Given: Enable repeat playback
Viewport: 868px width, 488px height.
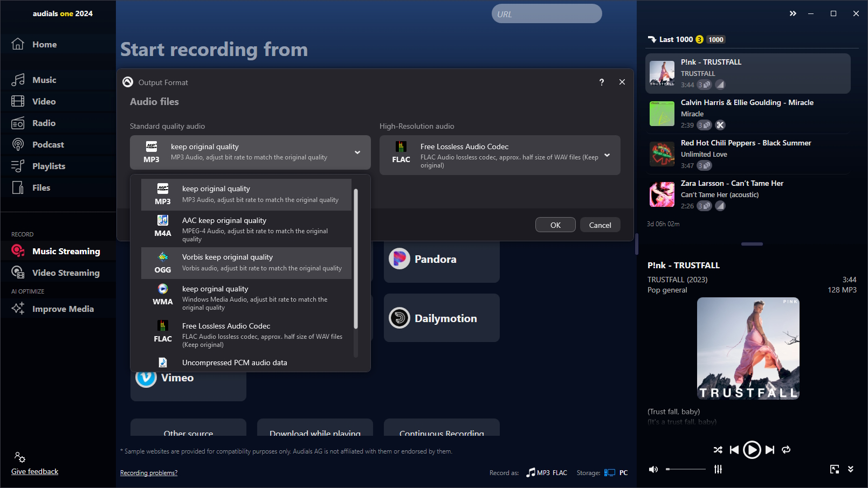Looking at the screenshot, I should 786,450.
